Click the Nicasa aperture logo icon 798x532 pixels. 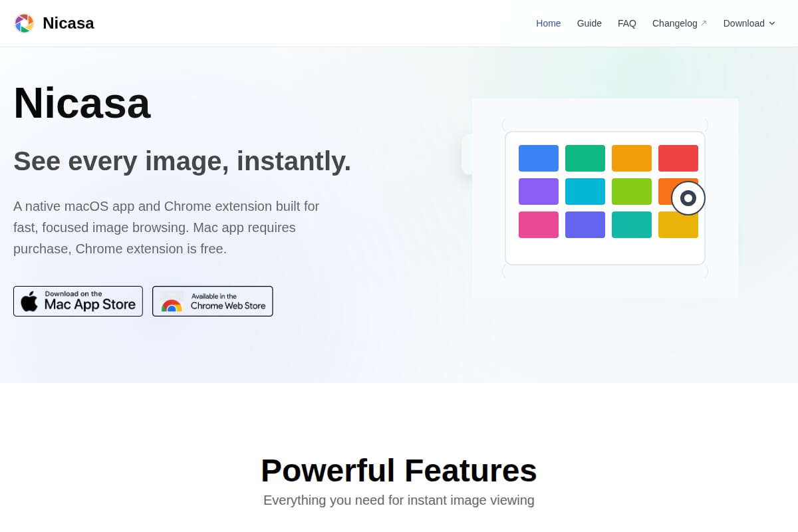click(24, 23)
